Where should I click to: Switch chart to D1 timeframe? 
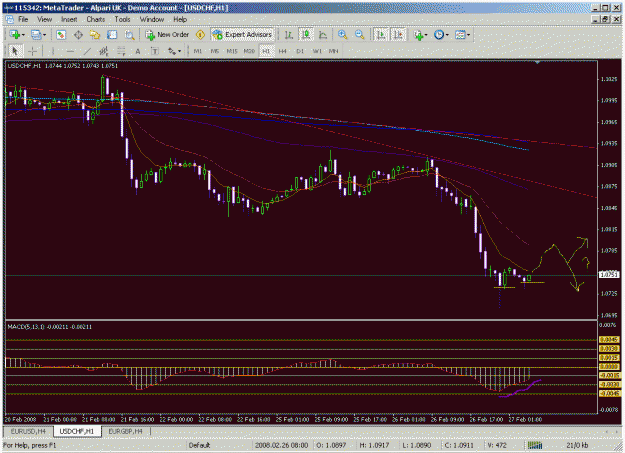[x=300, y=51]
